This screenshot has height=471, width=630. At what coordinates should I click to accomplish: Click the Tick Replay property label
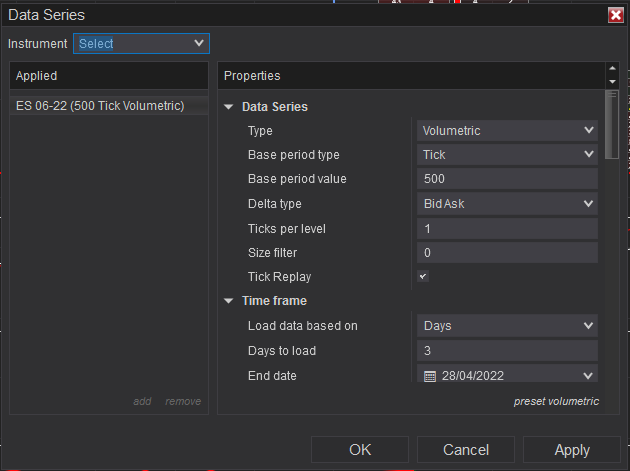point(280,276)
